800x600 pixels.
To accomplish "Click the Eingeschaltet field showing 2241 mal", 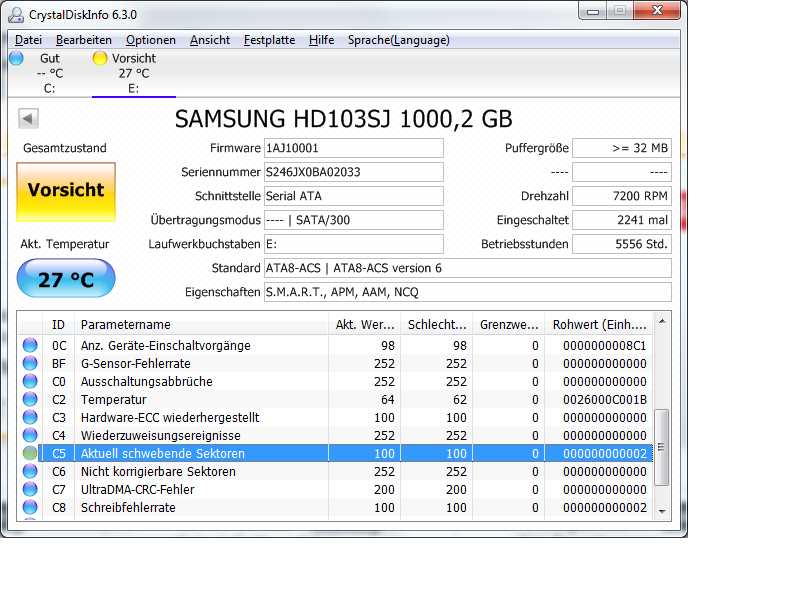I will point(622,220).
